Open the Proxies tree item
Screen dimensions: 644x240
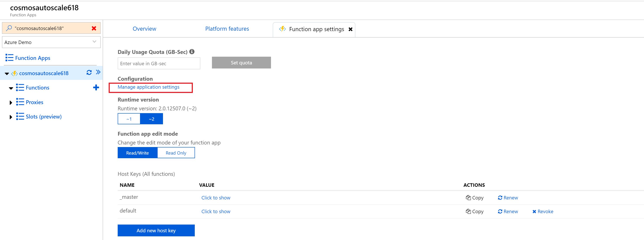pyautogui.click(x=35, y=102)
